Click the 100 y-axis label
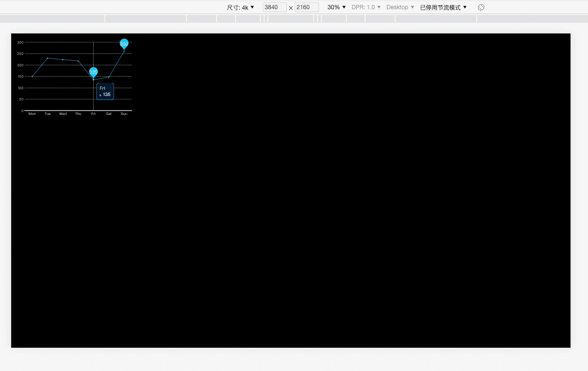This screenshot has width=588, height=371. [x=20, y=88]
